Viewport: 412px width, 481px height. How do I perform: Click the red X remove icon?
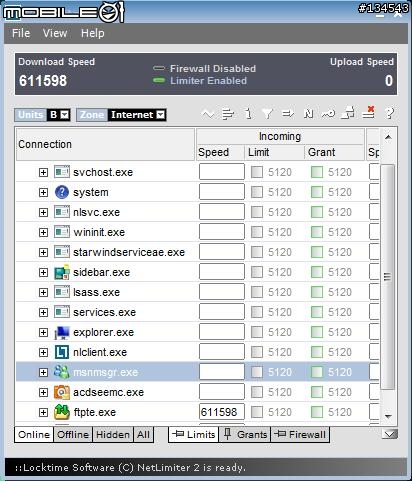(x=369, y=112)
